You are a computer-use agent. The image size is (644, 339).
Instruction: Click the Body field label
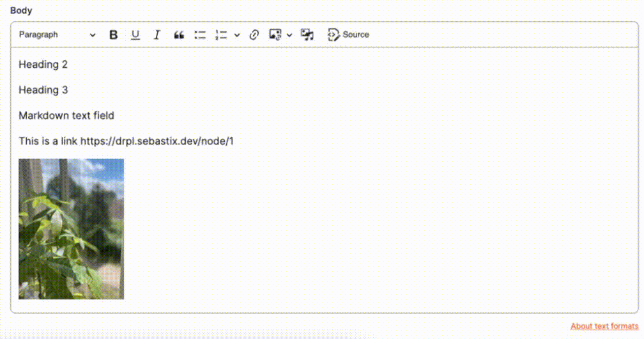click(21, 11)
